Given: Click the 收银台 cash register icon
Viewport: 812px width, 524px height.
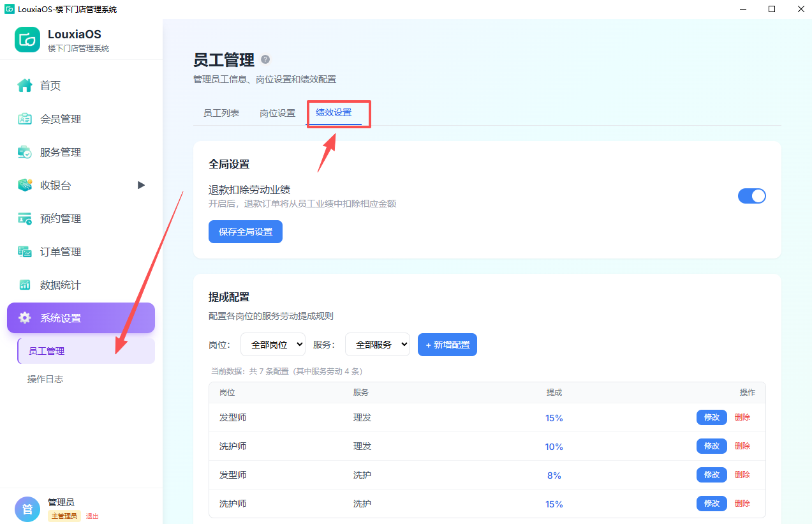Looking at the screenshot, I should [x=25, y=185].
